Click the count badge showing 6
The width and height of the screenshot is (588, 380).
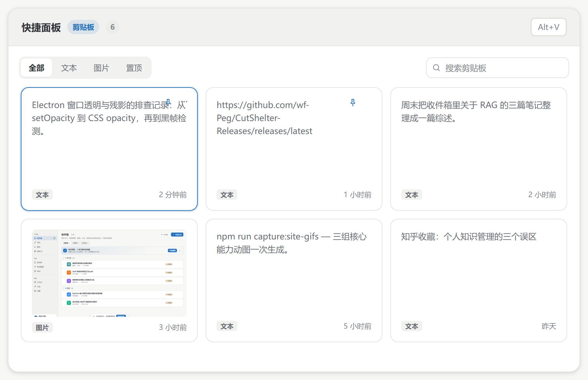coord(113,27)
